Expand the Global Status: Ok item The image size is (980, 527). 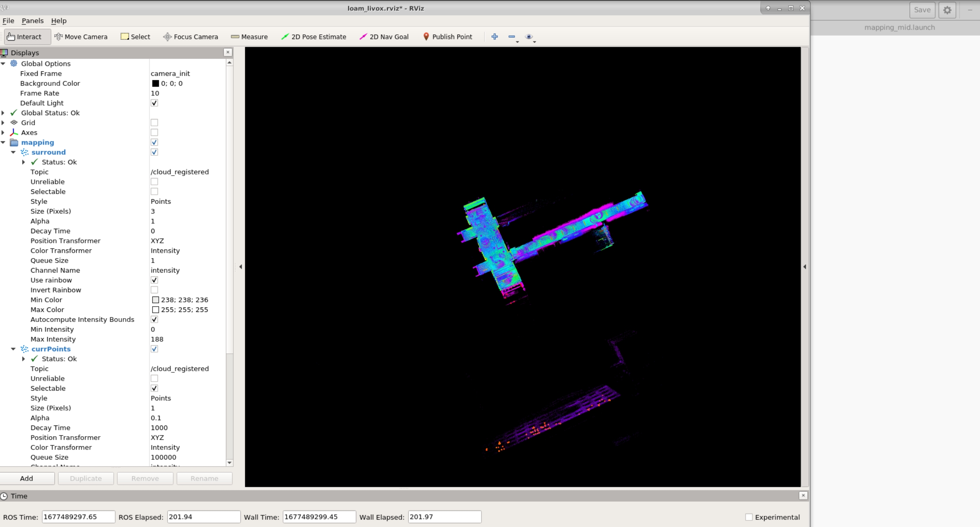click(3, 113)
